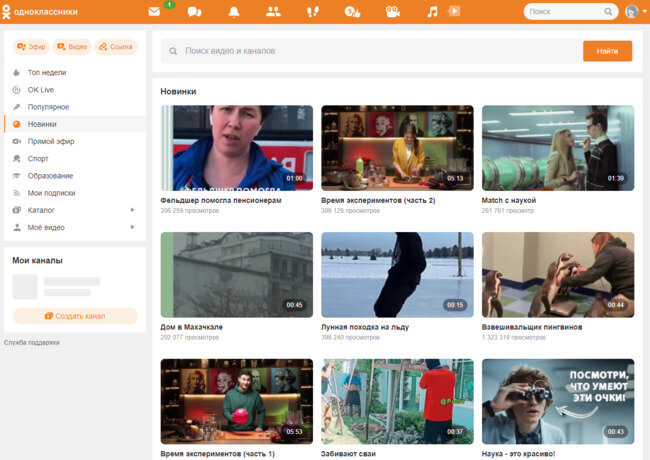Open discussions chat bubbles icon

point(194,12)
